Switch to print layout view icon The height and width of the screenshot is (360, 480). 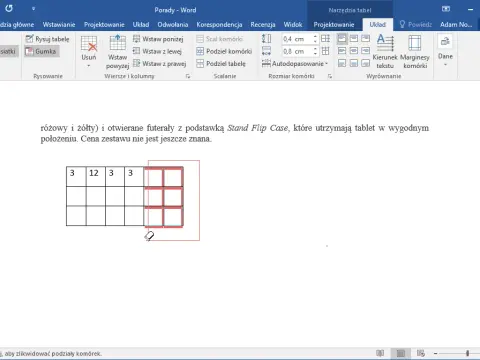coord(401,353)
